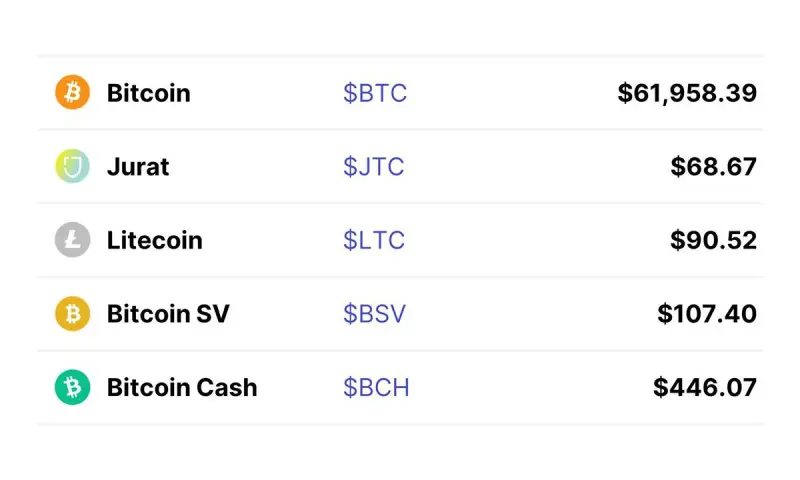Click the orange Bitcoin coin icon
Screen dimensions: 800x480
tap(72, 93)
